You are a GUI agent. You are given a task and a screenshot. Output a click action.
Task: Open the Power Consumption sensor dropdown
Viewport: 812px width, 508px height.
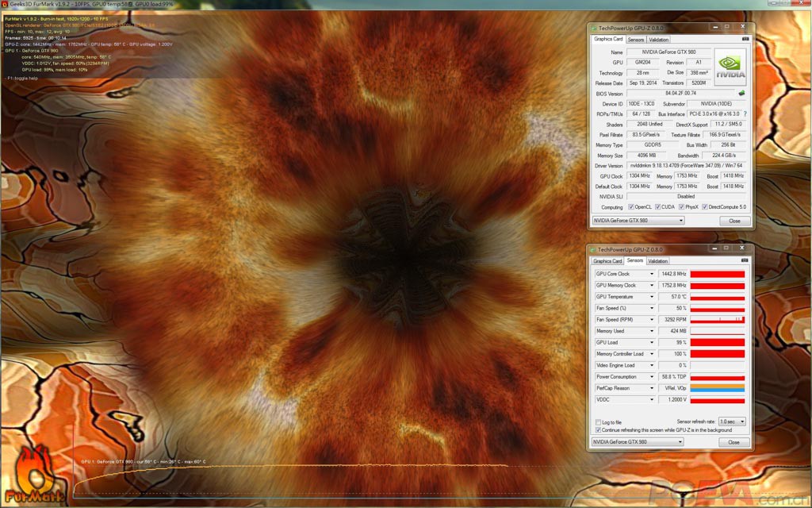652,376
